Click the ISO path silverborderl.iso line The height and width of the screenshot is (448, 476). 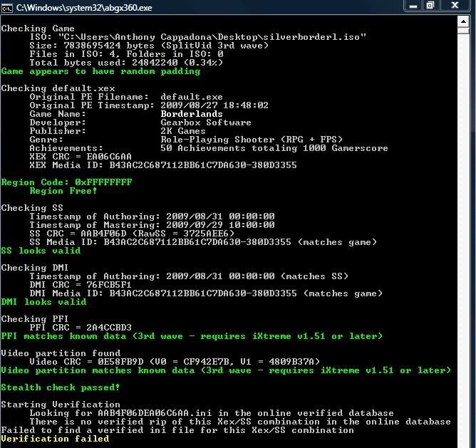tap(197, 37)
